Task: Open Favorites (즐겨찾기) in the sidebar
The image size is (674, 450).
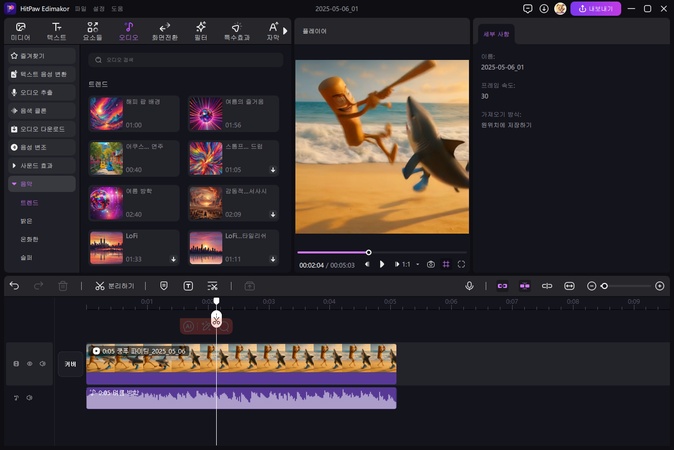Action: [x=42, y=56]
